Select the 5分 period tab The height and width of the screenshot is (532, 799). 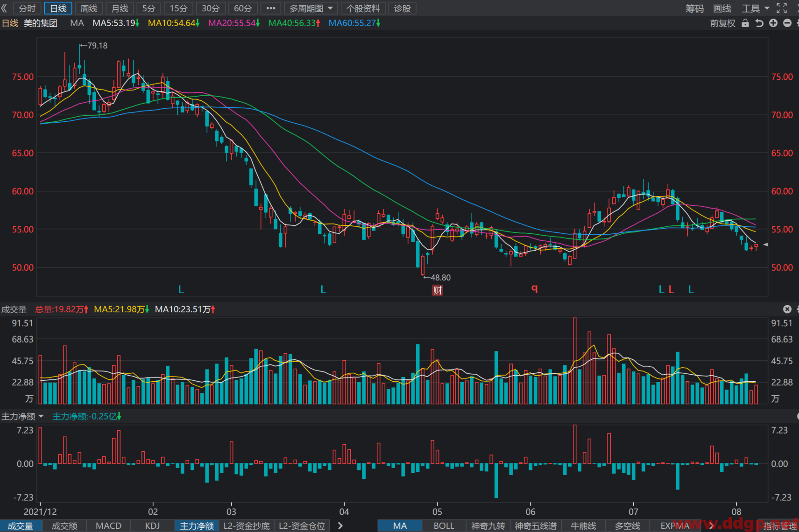tap(149, 8)
